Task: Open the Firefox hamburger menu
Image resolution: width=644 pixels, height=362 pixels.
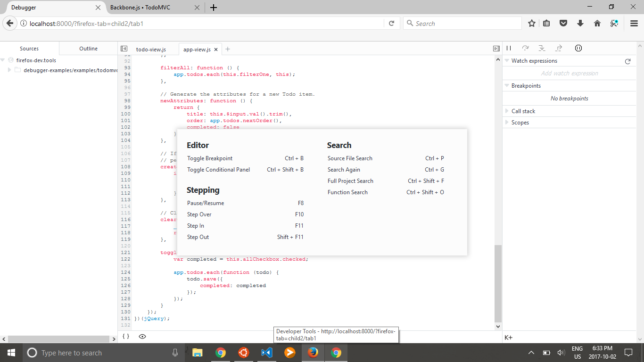Action: 634,23
